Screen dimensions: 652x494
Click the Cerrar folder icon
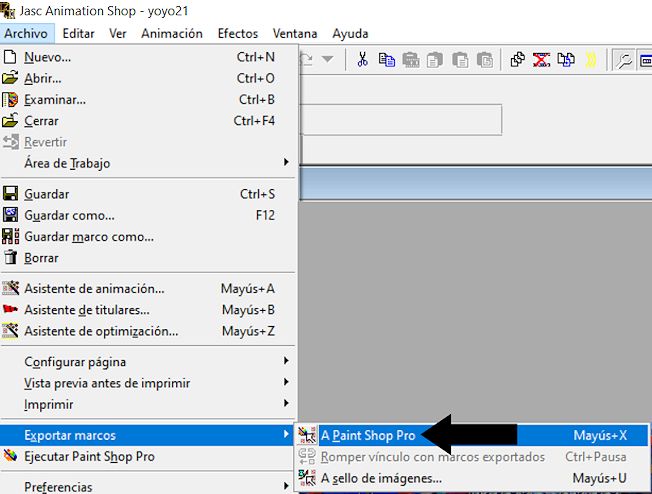10,120
